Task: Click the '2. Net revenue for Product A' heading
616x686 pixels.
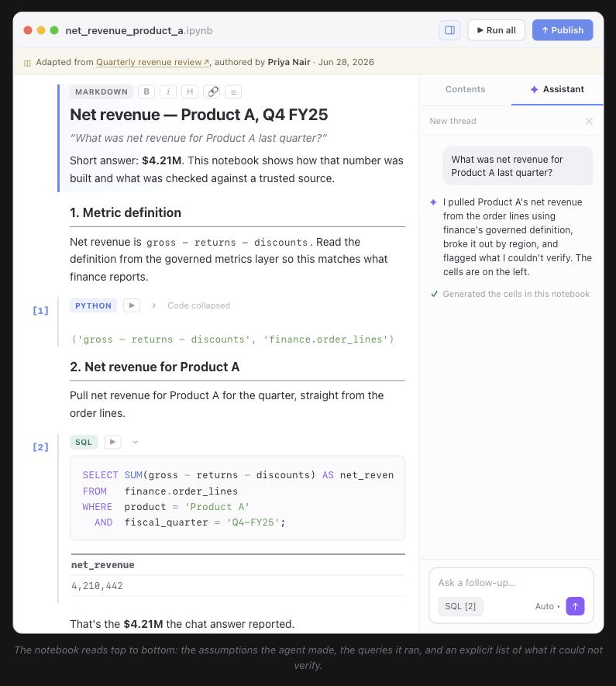Action: (155, 367)
